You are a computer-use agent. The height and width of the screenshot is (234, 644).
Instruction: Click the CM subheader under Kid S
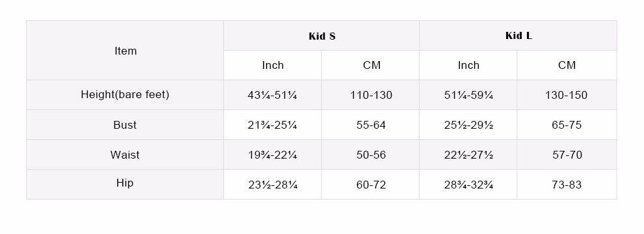click(x=371, y=65)
